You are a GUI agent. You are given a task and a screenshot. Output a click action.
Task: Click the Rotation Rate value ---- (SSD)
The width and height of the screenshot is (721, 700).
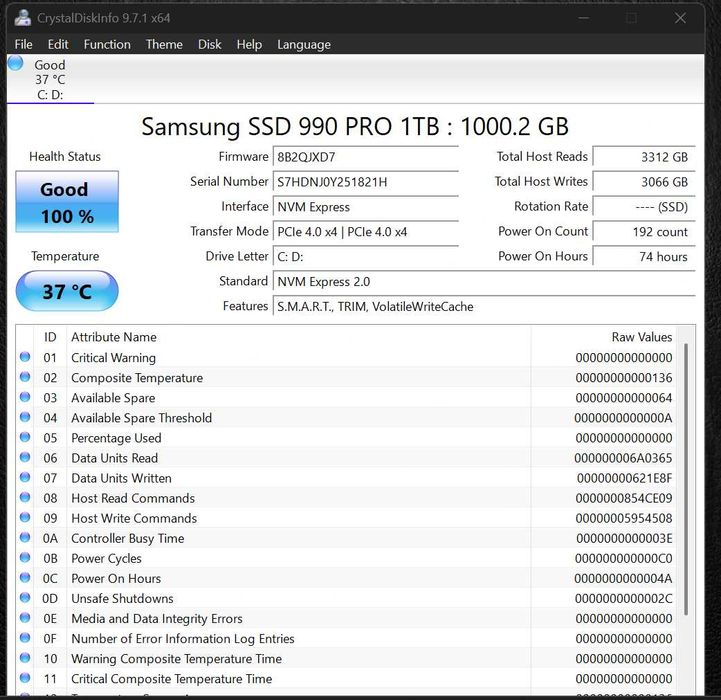click(x=644, y=207)
